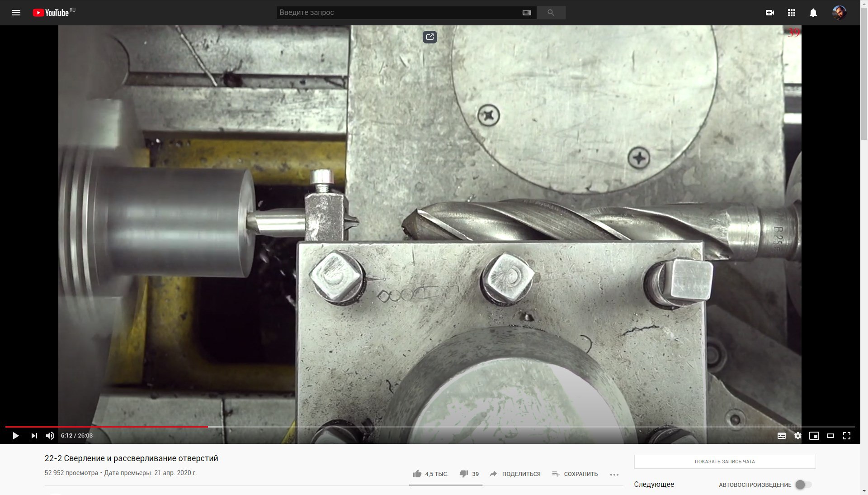Image resolution: width=868 pixels, height=495 pixels.
Task: Click the video title text
Action: [131, 458]
